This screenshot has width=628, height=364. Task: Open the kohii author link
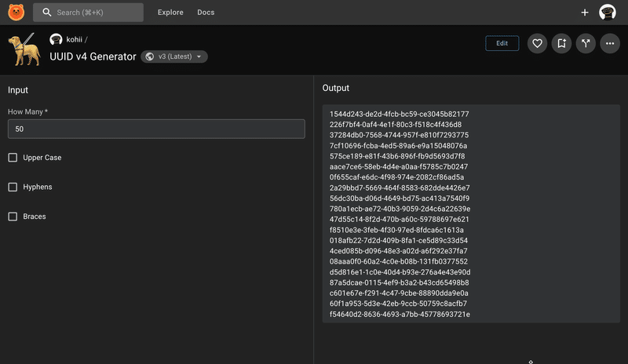pos(74,39)
